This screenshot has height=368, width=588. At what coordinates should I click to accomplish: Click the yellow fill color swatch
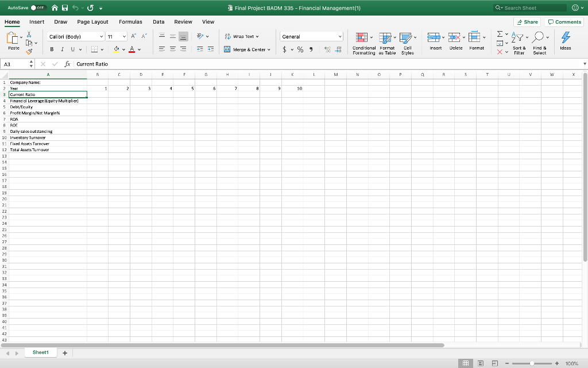coord(116,49)
